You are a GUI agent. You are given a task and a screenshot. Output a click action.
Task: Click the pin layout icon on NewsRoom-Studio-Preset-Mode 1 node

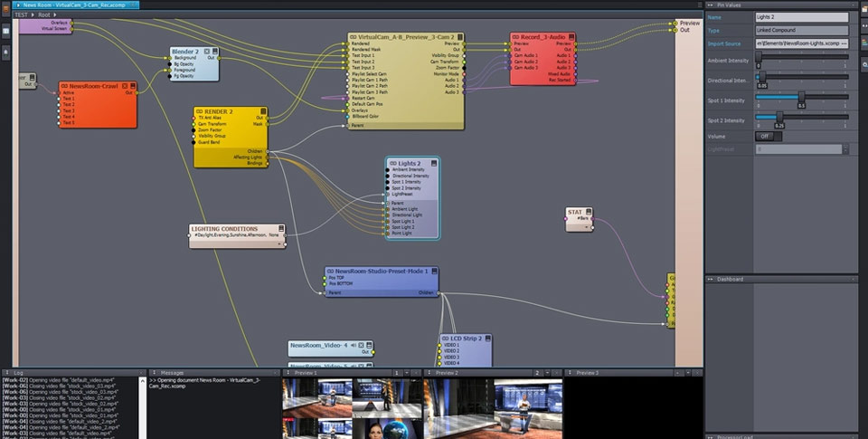(x=435, y=271)
